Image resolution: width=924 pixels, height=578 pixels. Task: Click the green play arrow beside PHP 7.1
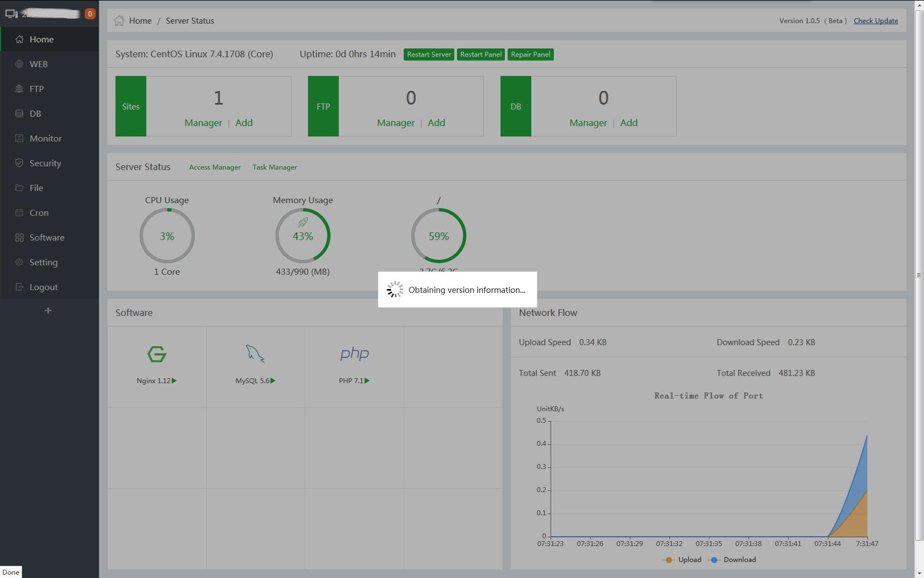(x=367, y=381)
